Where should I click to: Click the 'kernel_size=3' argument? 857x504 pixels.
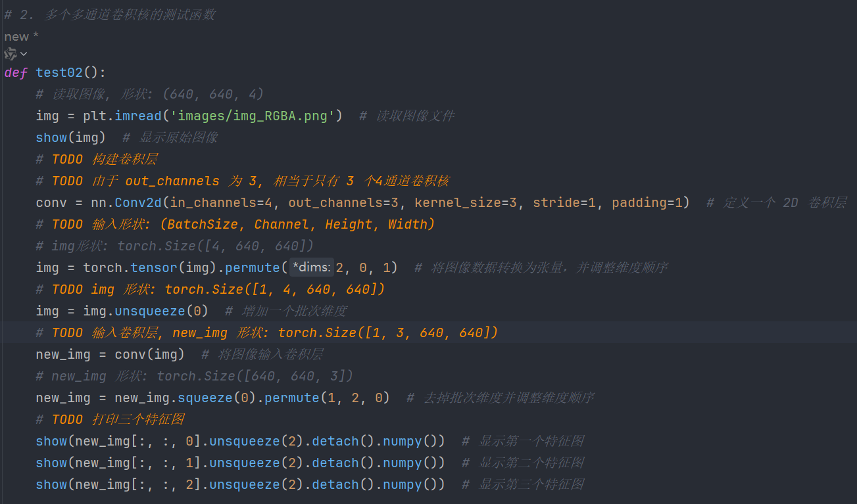coord(466,202)
